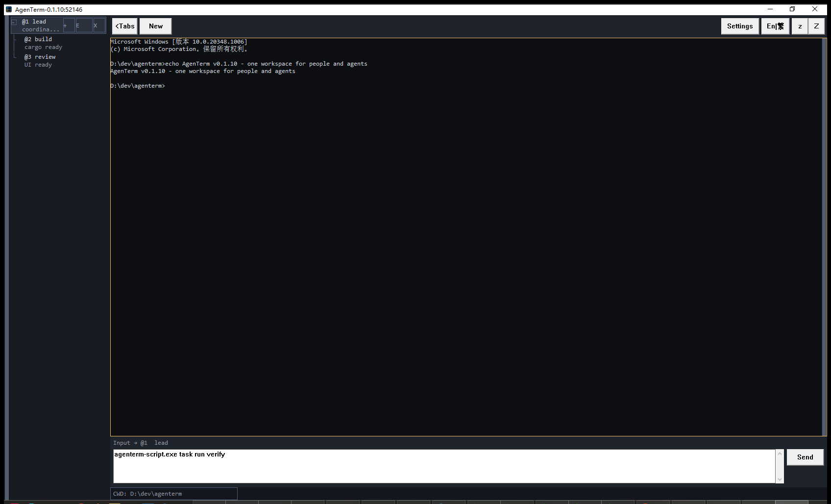The width and height of the screenshot is (831, 504).
Task: Click the lowercase z zoom-out button
Action: coord(800,26)
